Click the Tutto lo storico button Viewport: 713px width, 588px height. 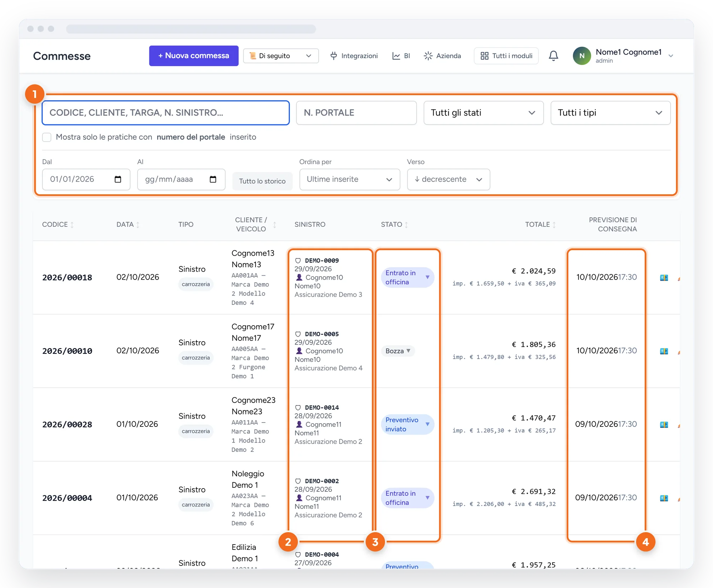(x=262, y=181)
